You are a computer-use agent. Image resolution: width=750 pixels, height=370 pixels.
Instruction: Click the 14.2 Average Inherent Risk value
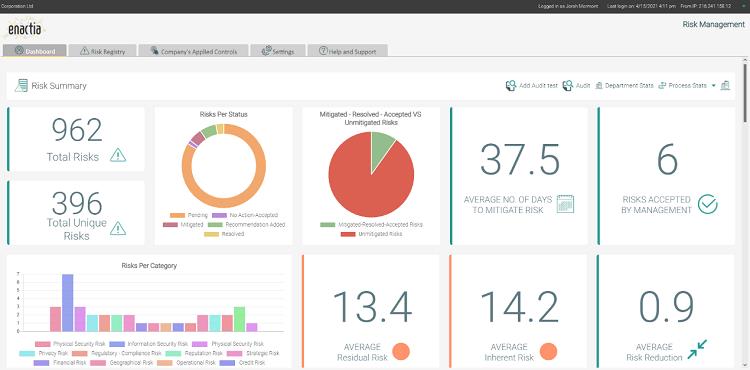pyautogui.click(x=519, y=307)
